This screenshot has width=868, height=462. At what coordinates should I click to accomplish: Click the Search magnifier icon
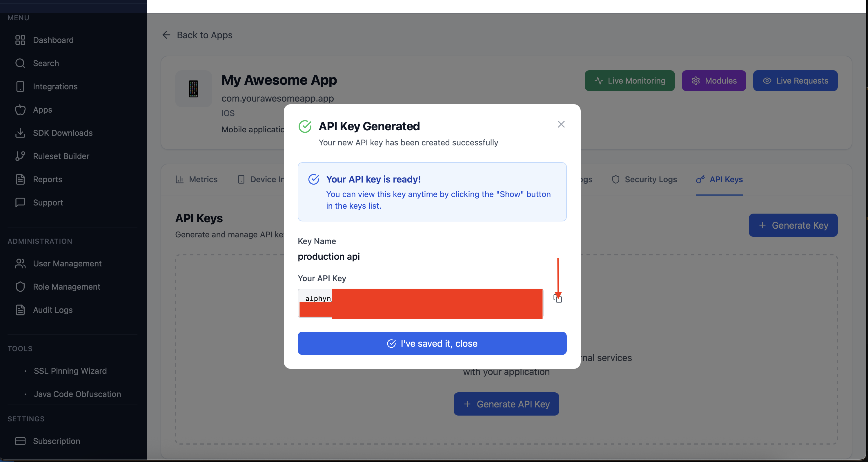[20, 63]
